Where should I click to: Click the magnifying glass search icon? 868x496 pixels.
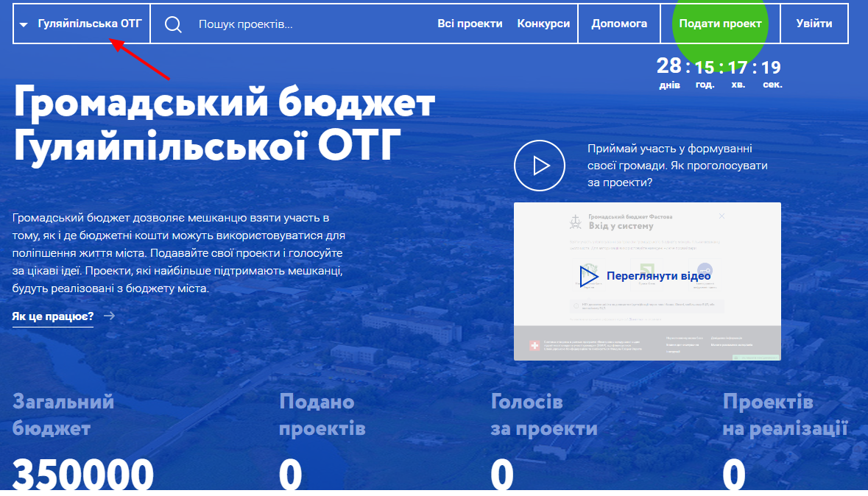pos(173,24)
